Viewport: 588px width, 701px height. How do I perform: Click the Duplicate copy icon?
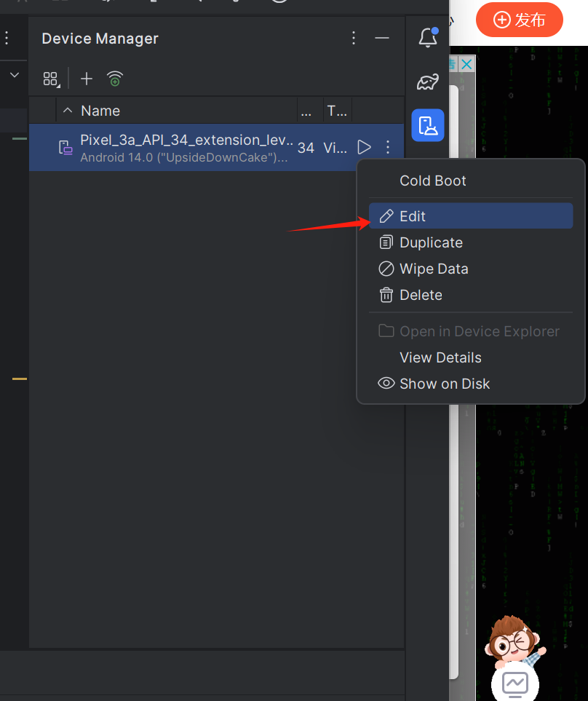(386, 242)
